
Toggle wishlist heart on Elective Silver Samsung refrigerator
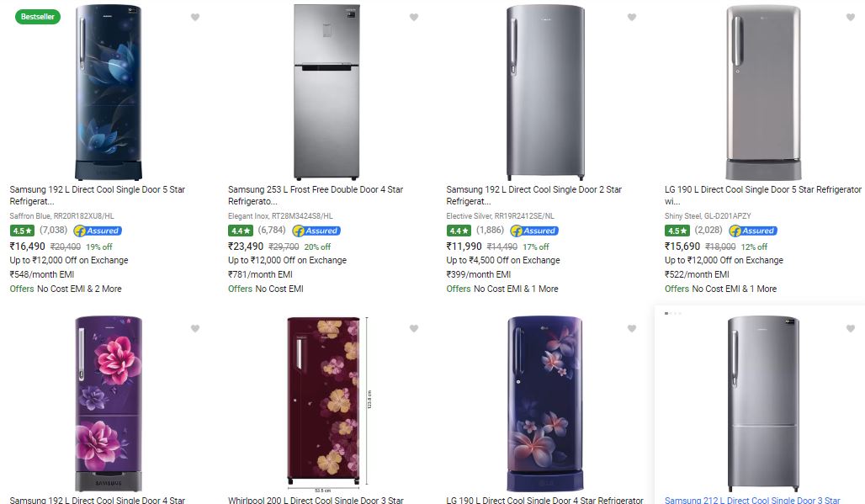pyautogui.click(x=632, y=18)
